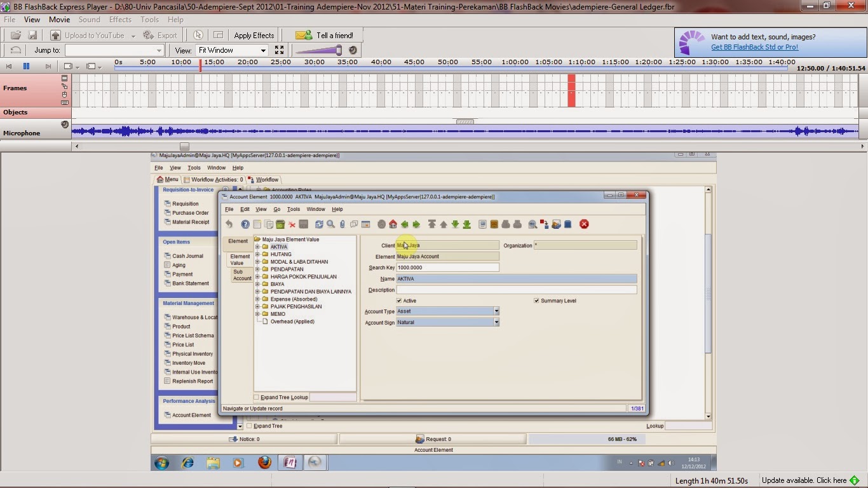Open the Account Type dropdown
868x488 pixels.
pos(496,311)
